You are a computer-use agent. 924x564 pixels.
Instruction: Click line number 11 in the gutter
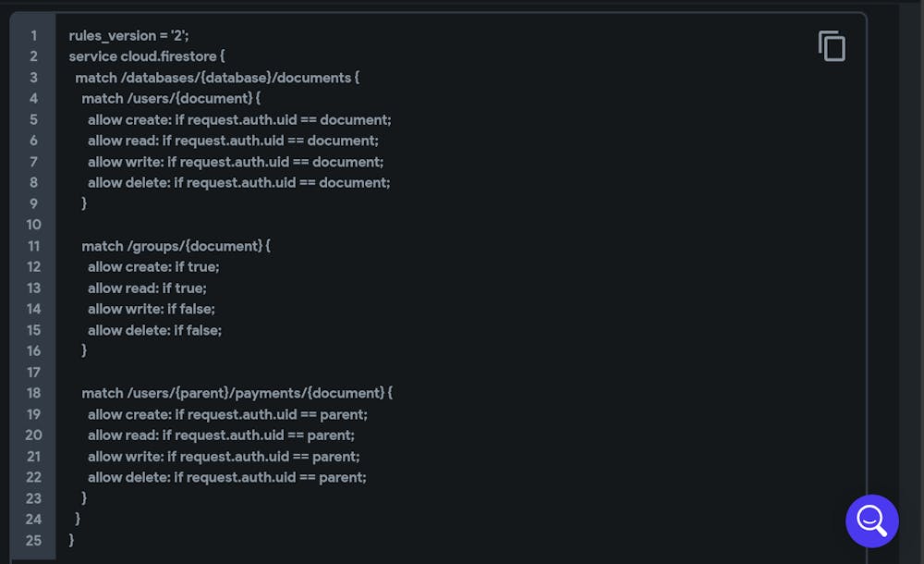pos(34,246)
